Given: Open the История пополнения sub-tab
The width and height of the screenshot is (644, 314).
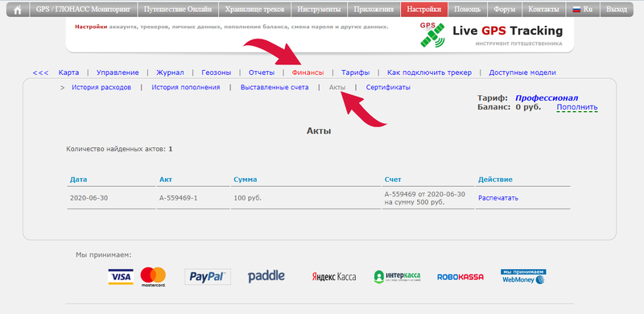Looking at the screenshot, I should coord(186,88).
